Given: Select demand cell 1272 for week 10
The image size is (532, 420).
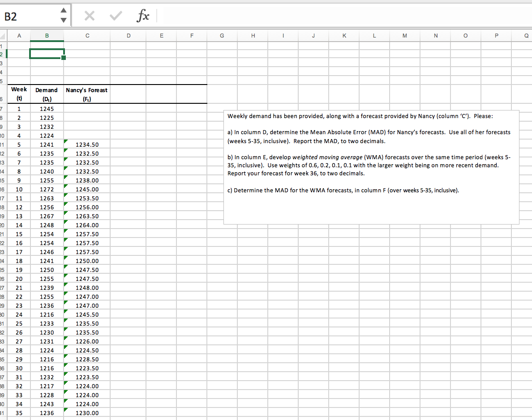Looking at the screenshot, I should click(47, 189).
